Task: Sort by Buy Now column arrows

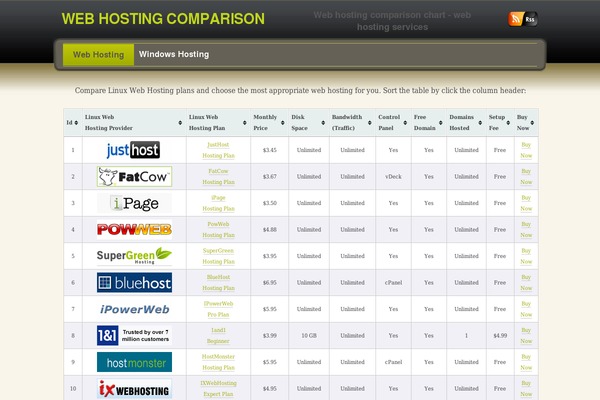Action: (532, 122)
